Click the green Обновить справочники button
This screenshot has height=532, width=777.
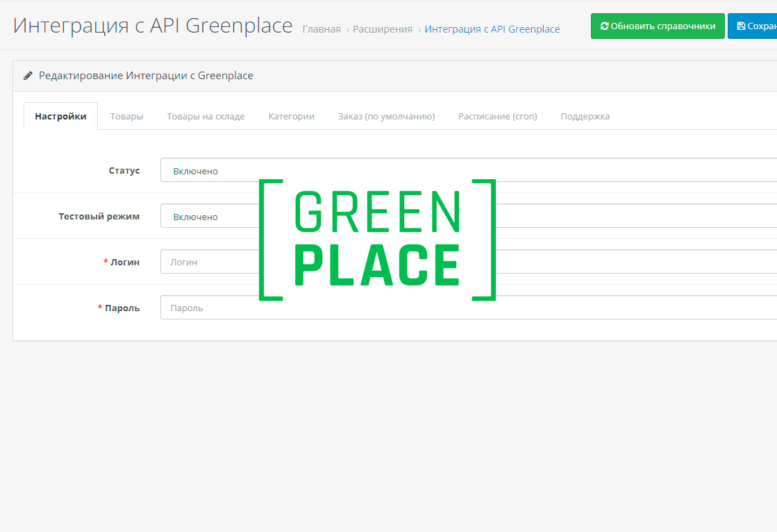(x=658, y=26)
